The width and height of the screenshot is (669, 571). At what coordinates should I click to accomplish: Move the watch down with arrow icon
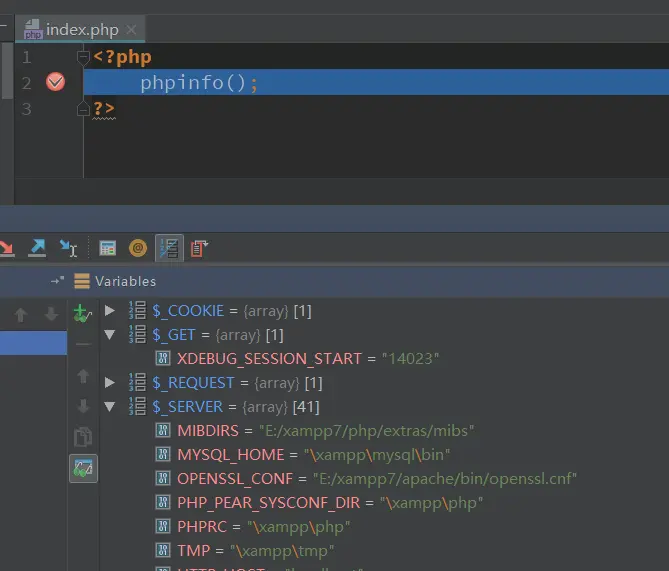point(83,406)
